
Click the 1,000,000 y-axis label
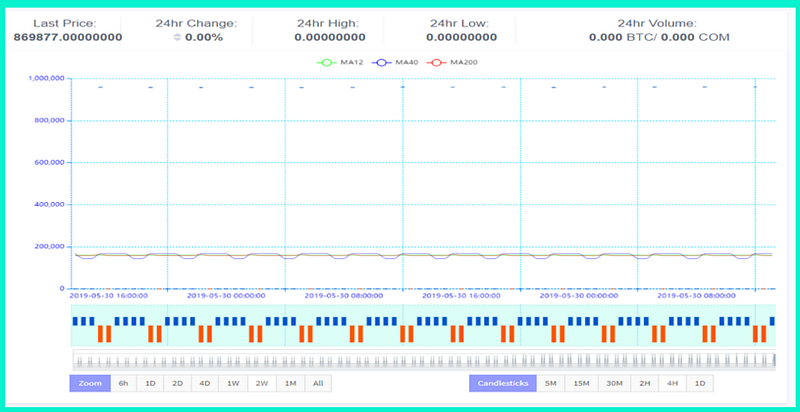[x=46, y=79]
